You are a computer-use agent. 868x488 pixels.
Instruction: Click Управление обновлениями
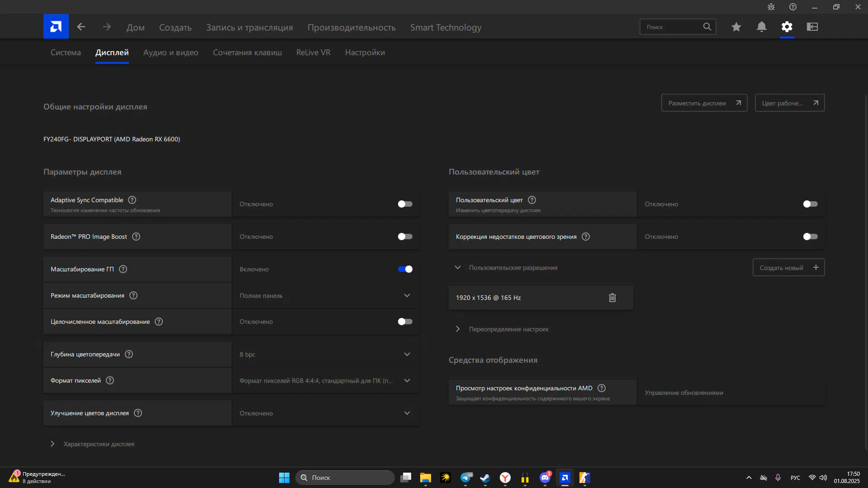[x=684, y=393]
